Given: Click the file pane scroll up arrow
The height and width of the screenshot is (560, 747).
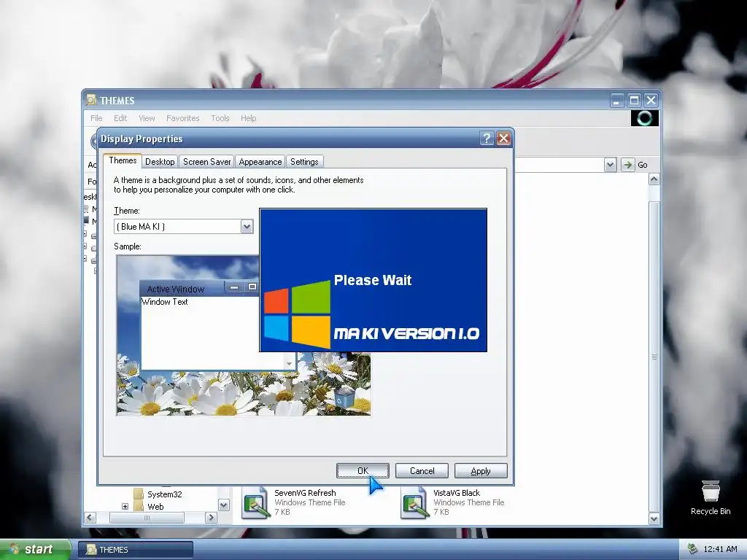Looking at the screenshot, I should tap(654, 179).
